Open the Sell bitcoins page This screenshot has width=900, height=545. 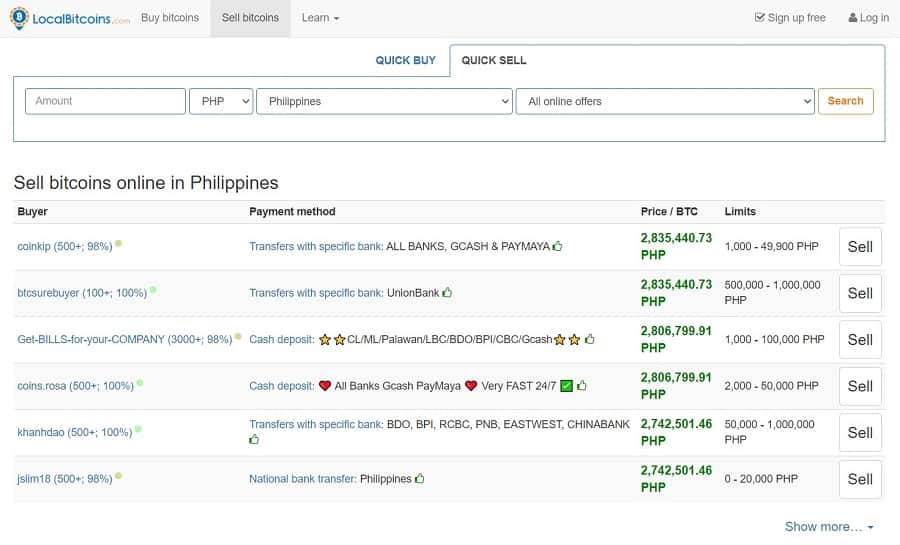pyautogui.click(x=250, y=18)
